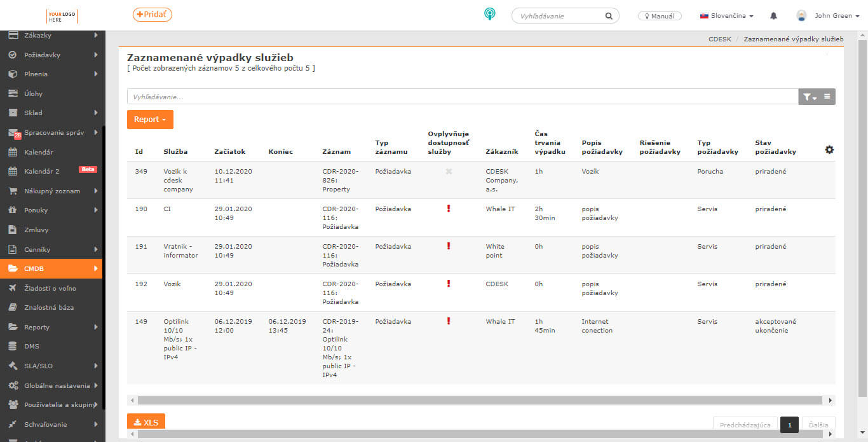Click Plnenia box icon in sidebar
Image resolution: width=868 pixels, height=442 pixels.
[x=13, y=74]
